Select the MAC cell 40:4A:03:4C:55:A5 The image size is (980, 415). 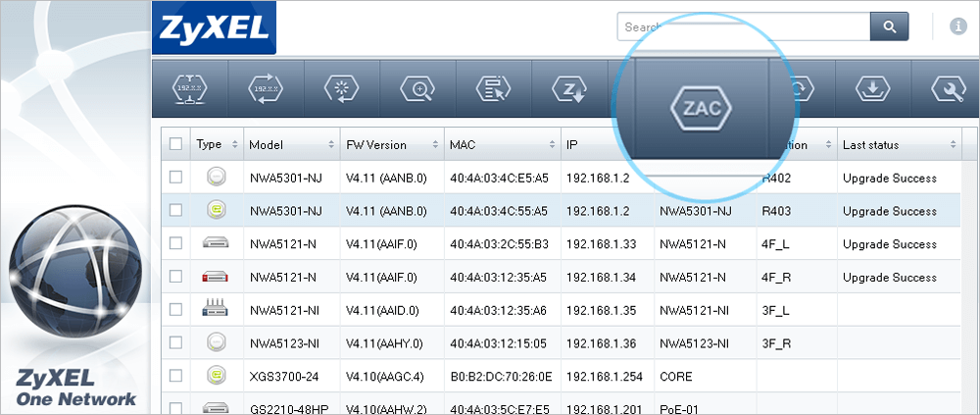pos(499,212)
